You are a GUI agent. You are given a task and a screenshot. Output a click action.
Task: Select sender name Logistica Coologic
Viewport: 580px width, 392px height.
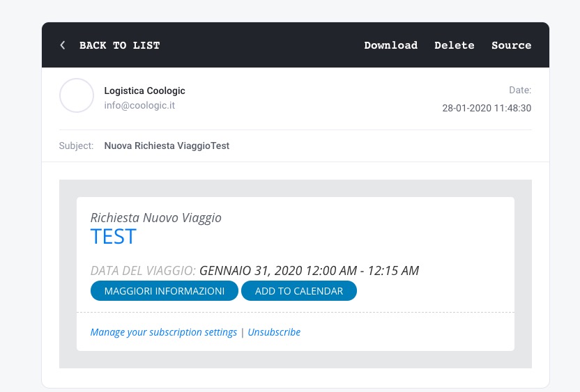click(144, 91)
